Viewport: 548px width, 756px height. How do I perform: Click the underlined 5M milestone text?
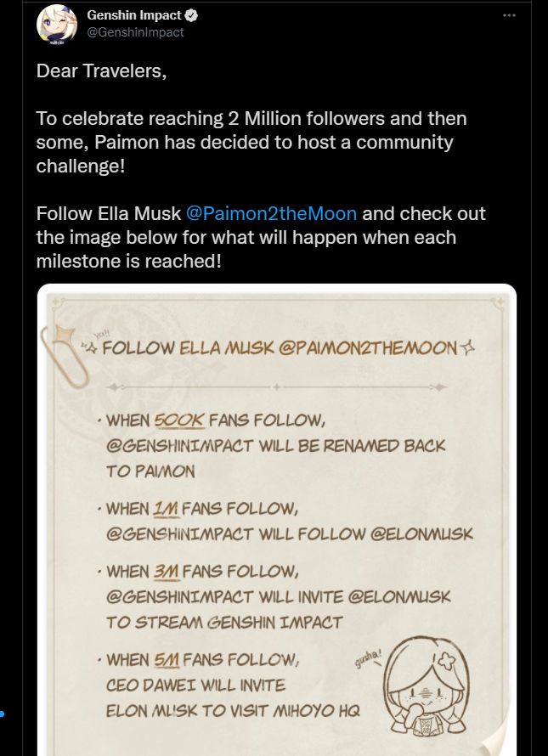pyautogui.click(x=167, y=659)
